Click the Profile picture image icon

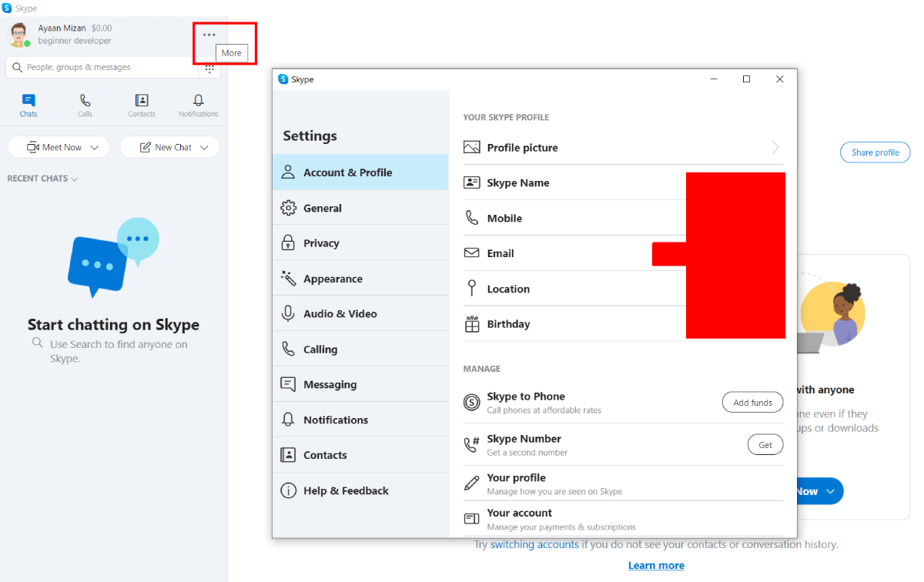472,147
